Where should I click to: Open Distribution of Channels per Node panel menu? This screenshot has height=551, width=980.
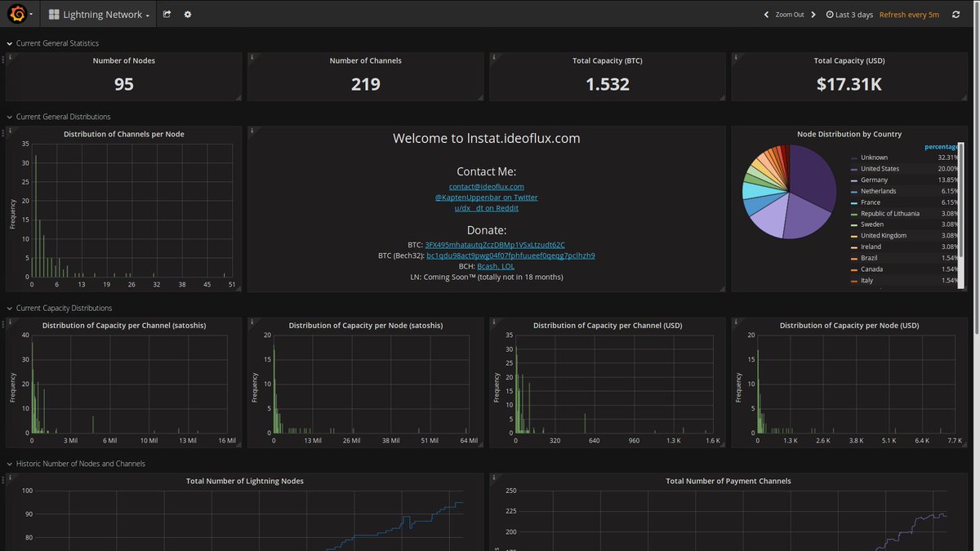124,134
